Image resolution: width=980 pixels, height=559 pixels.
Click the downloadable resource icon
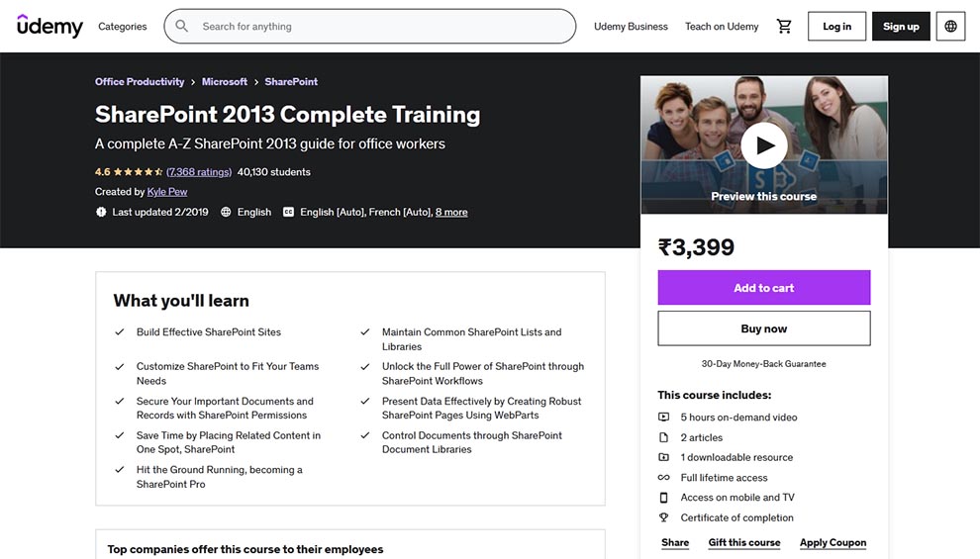point(664,457)
